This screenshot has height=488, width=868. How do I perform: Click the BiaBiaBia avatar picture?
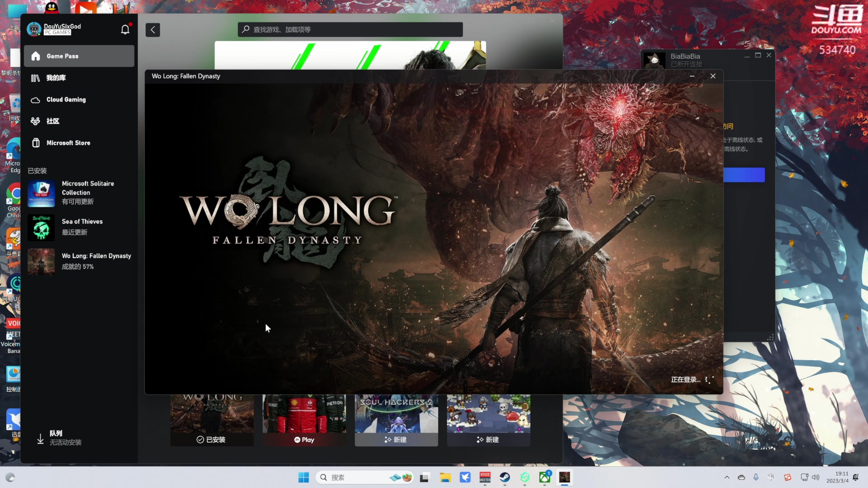tap(654, 61)
